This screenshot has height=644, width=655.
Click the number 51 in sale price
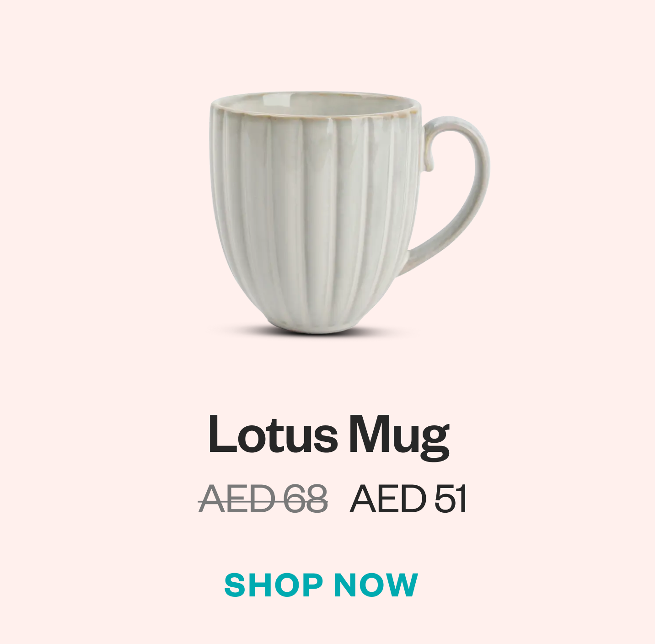coord(451,499)
